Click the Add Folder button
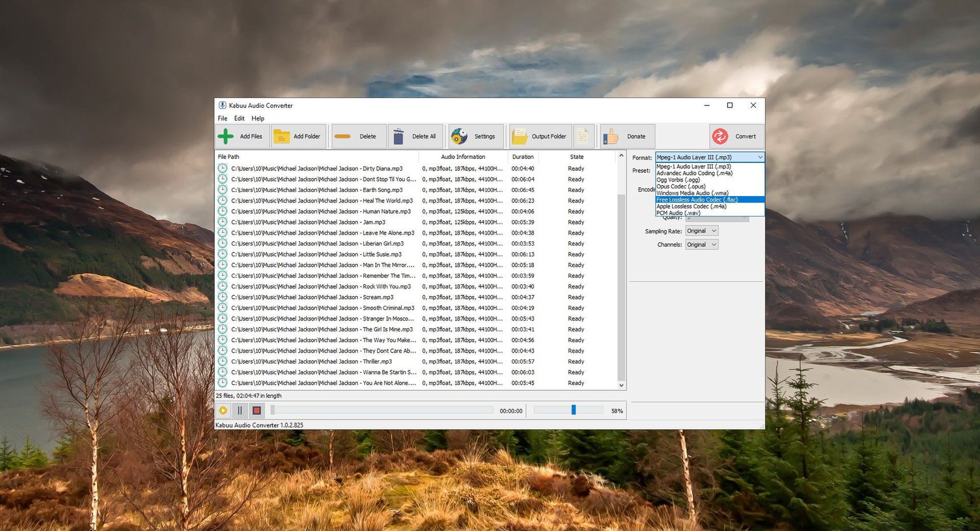Screen dimensions: 980x531 click(x=299, y=136)
